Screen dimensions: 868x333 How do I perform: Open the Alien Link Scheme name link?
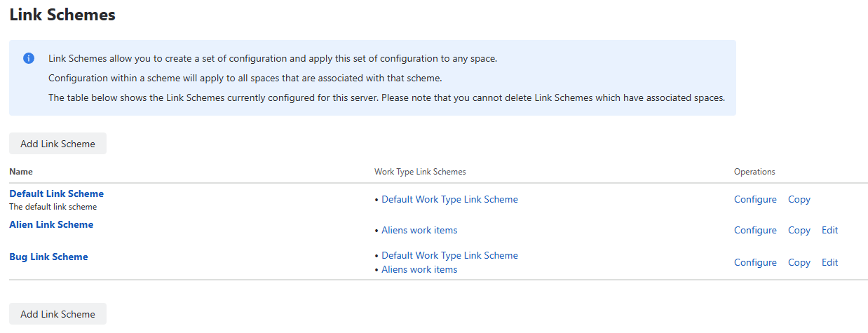51,224
